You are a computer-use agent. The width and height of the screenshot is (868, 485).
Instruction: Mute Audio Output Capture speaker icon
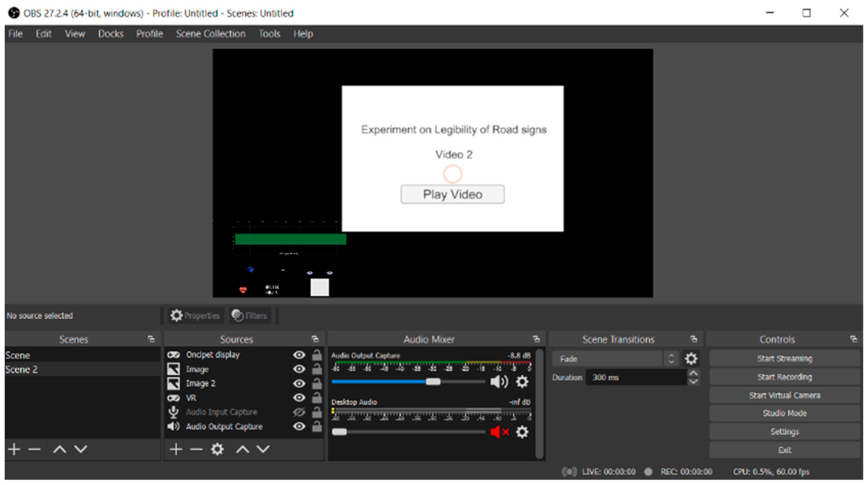pyautogui.click(x=499, y=382)
